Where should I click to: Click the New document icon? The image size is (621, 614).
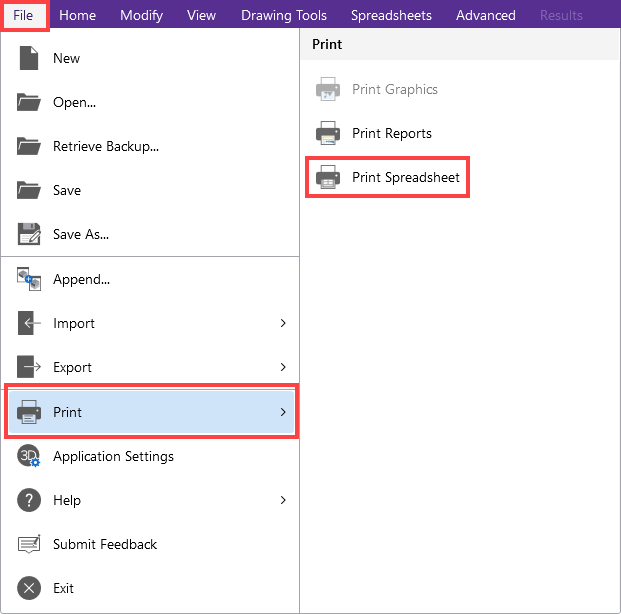(29, 58)
